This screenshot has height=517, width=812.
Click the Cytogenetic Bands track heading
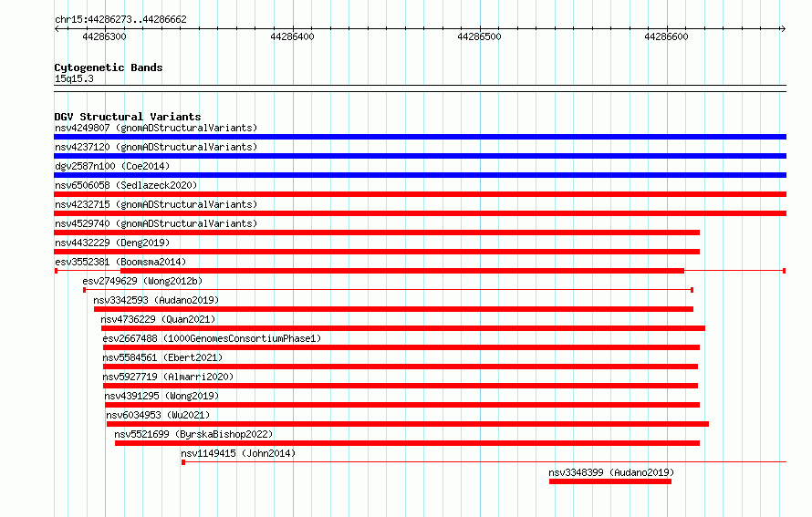pyautogui.click(x=109, y=67)
